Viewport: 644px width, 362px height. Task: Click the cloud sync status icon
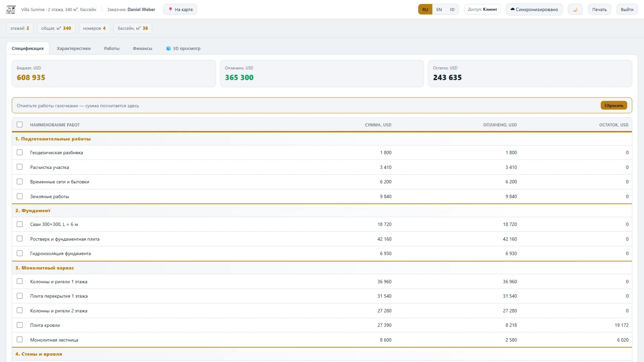pos(513,9)
